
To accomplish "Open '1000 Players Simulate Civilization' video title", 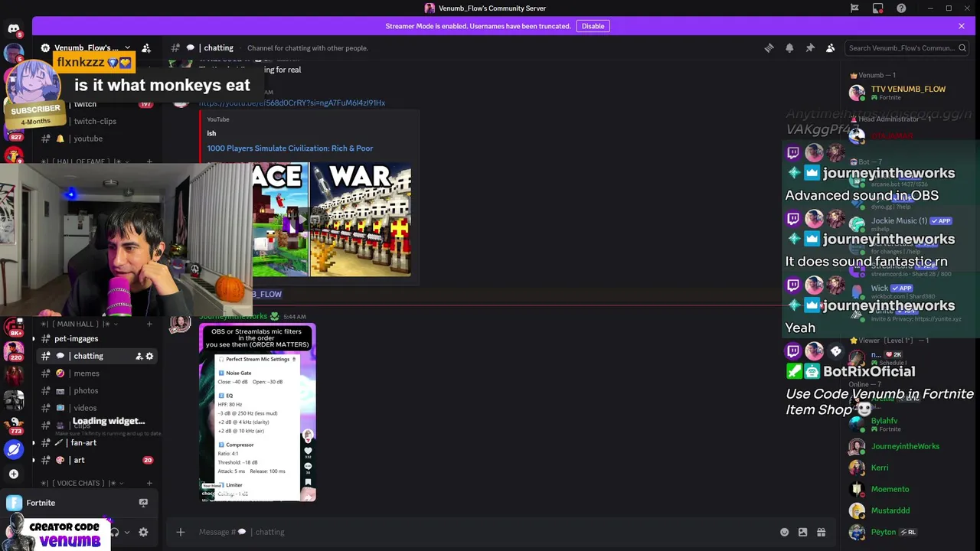I will 289,148.
